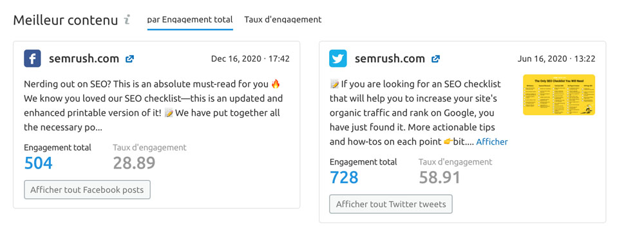Click the Nerding out on SEO post text

pos(153,106)
